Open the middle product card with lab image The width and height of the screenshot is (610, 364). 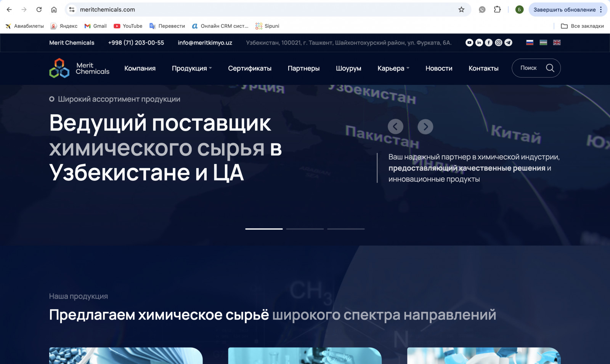coord(305,356)
